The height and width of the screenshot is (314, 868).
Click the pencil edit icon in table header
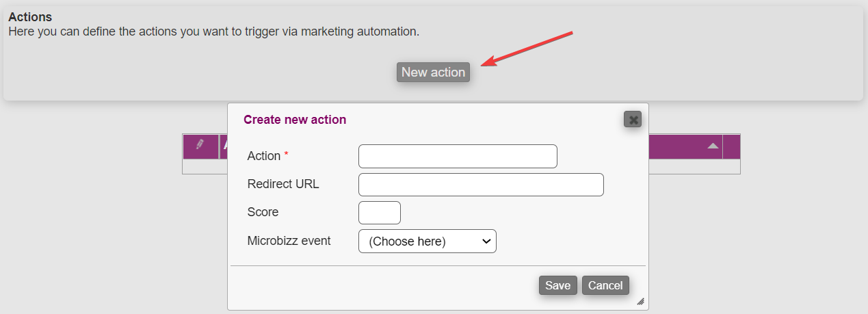click(x=200, y=145)
